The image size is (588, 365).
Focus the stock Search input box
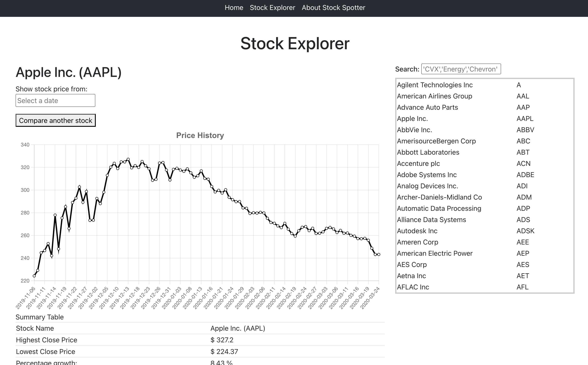pyautogui.click(x=461, y=69)
